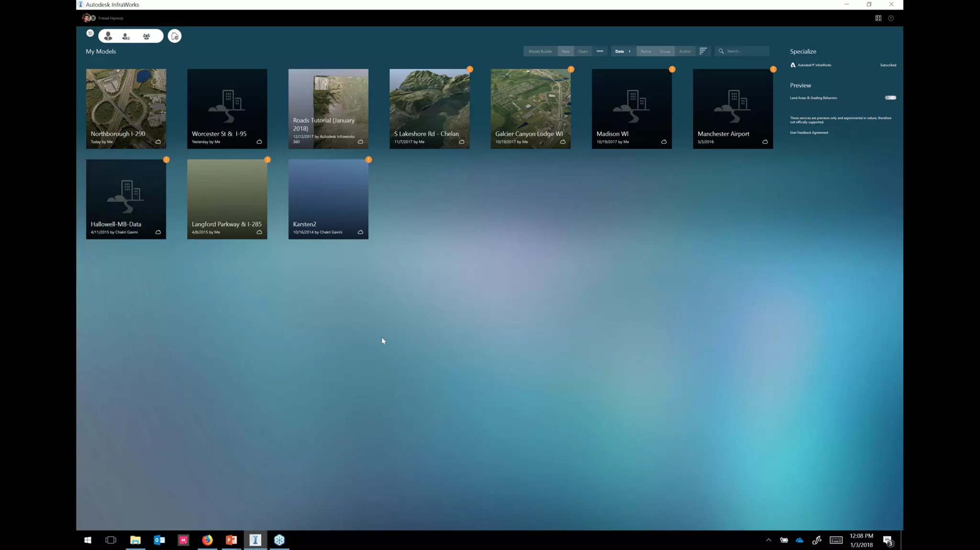Open Model Builder
Screen dimensions: 980x550
point(540,51)
